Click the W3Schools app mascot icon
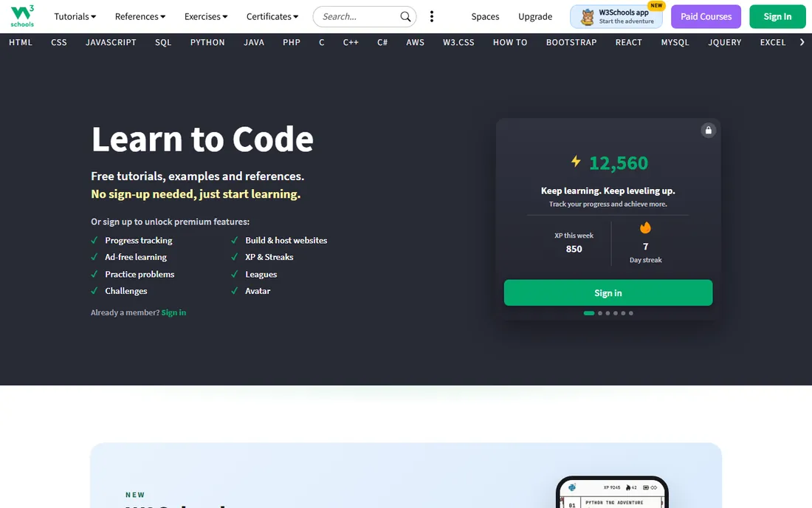The width and height of the screenshot is (812, 508). [588, 17]
